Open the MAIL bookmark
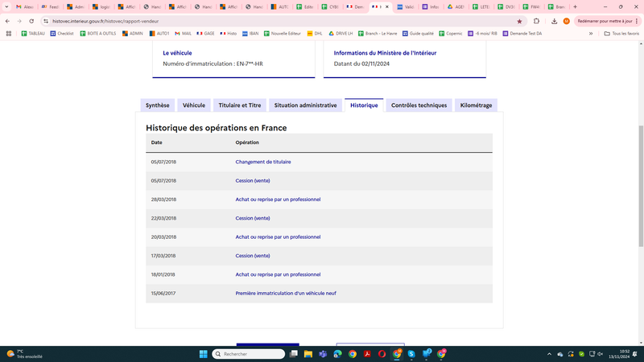 pos(184,34)
